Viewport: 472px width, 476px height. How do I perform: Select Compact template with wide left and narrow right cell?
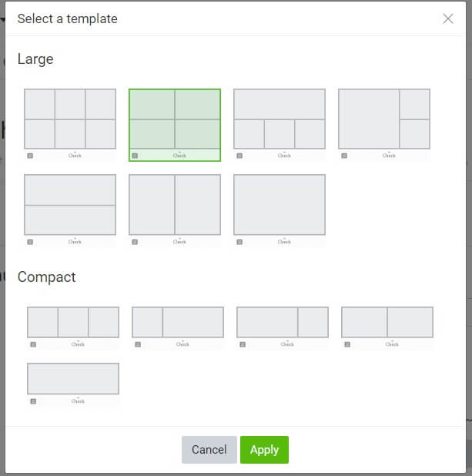(x=283, y=328)
